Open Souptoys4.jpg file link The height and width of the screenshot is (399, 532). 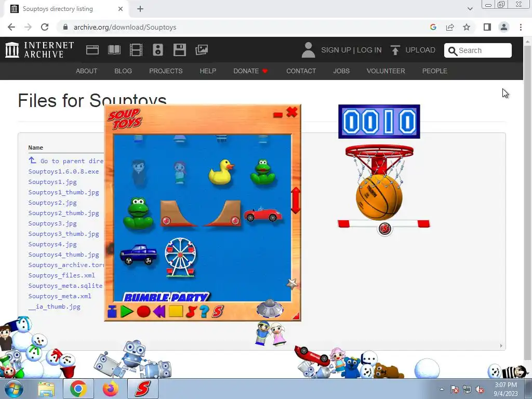[x=52, y=244]
